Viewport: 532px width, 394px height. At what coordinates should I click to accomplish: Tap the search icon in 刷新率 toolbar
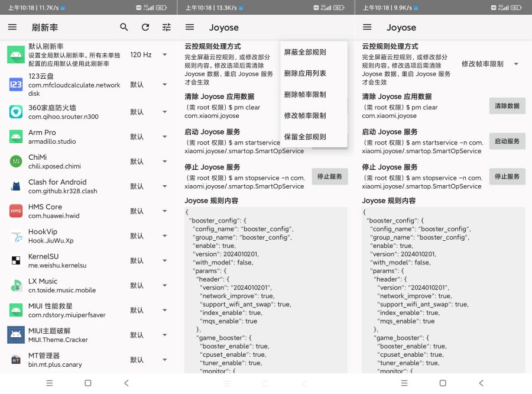pyautogui.click(x=124, y=27)
